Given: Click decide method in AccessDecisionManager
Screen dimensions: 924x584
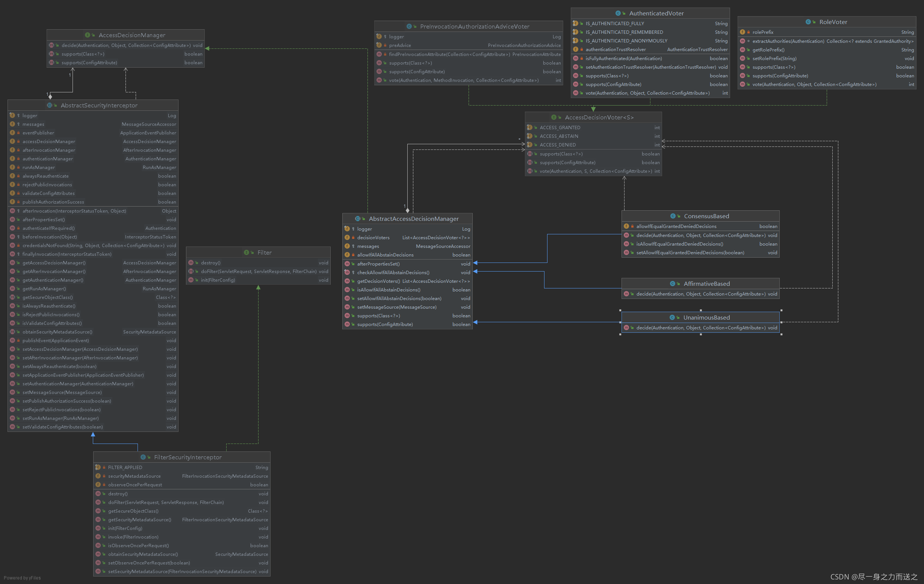Looking at the screenshot, I should (x=126, y=45).
